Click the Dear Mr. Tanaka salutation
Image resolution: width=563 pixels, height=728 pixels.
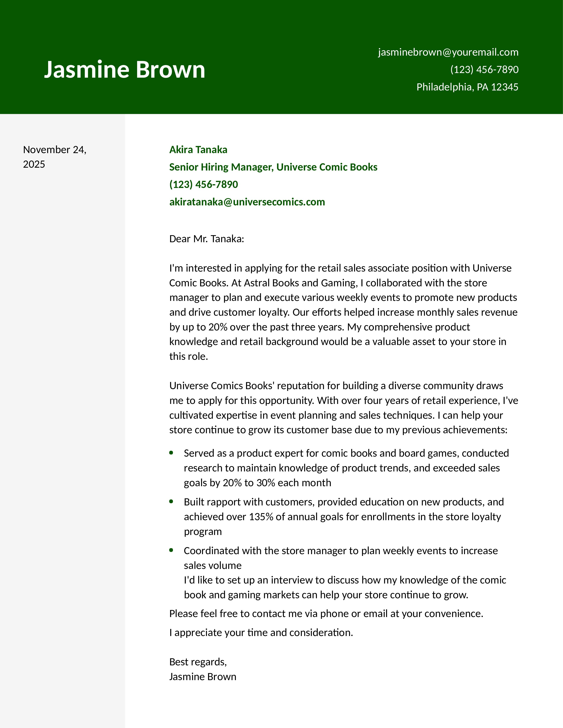[x=206, y=239]
